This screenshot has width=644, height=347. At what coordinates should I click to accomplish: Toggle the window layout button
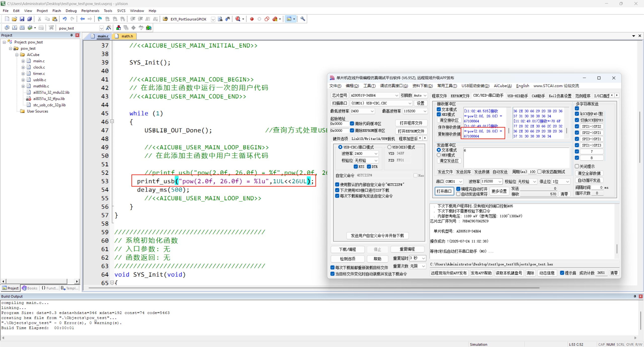coord(289,19)
